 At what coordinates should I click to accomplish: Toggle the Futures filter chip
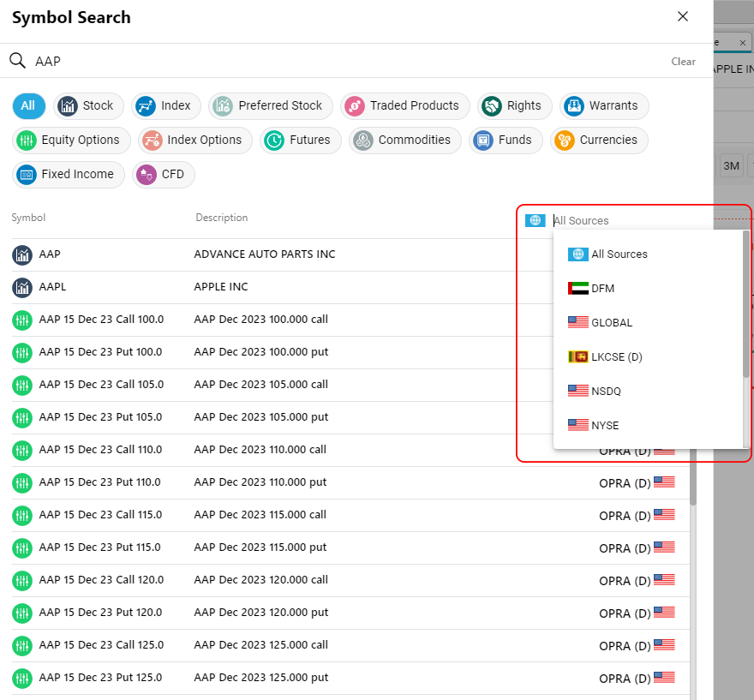300,140
